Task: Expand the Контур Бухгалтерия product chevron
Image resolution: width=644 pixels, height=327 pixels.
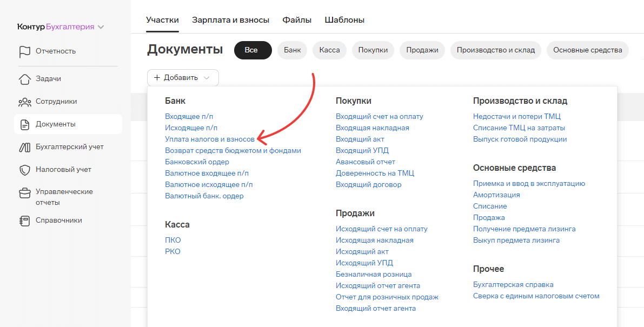Action: [101, 27]
